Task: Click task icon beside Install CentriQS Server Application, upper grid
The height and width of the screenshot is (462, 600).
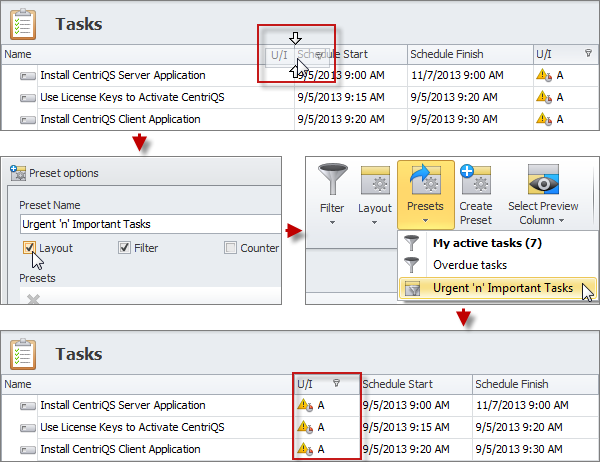Action: (x=28, y=76)
